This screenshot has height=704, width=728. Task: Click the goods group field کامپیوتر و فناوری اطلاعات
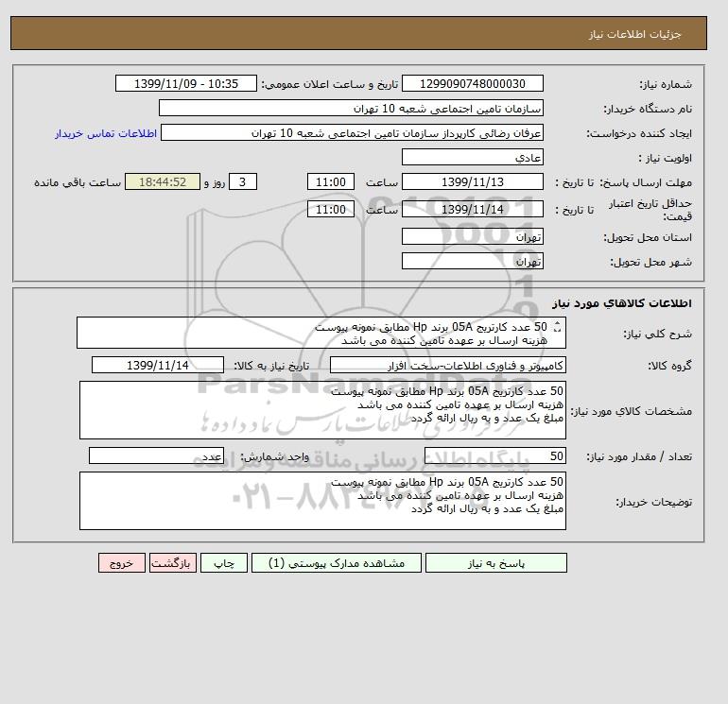[x=447, y=365]
